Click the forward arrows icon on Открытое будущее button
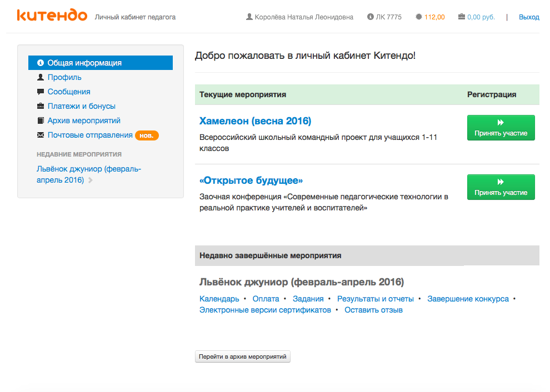This screenshot has width=550, height=392. click(x=501, y=182)
